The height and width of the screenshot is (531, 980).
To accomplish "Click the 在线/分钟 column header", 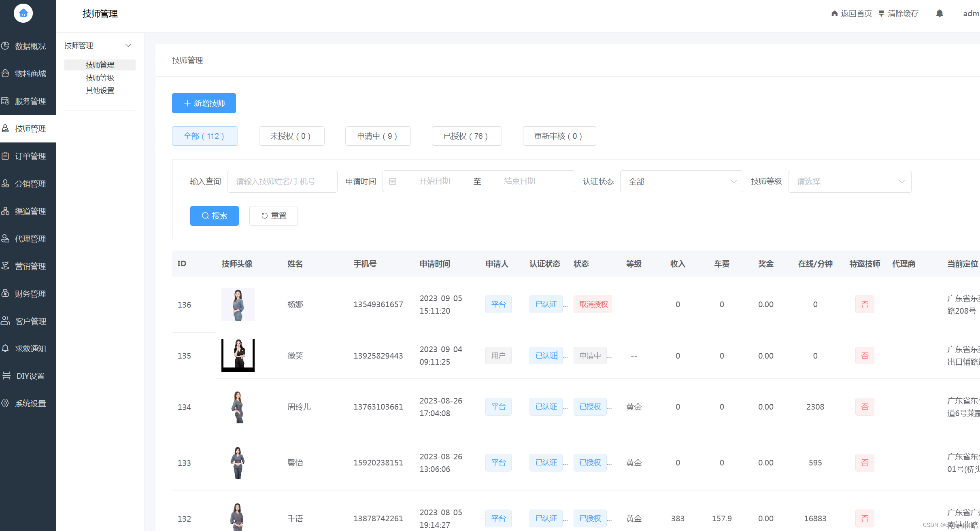I will [x=815, y=264].
